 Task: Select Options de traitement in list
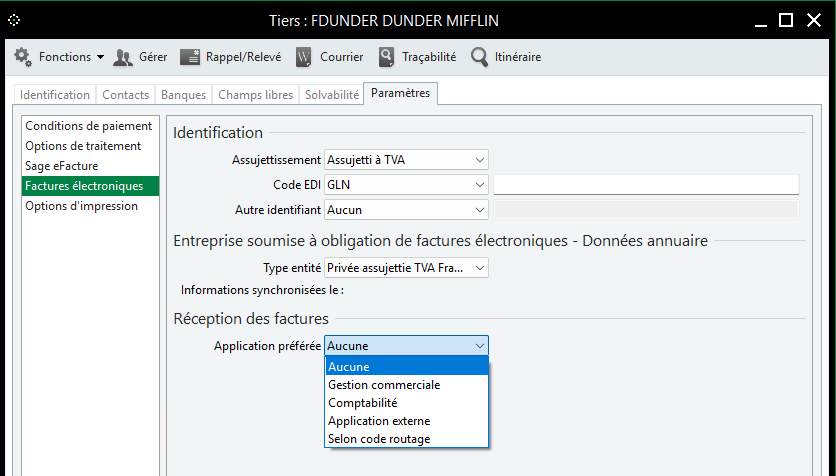pos(90,146)
